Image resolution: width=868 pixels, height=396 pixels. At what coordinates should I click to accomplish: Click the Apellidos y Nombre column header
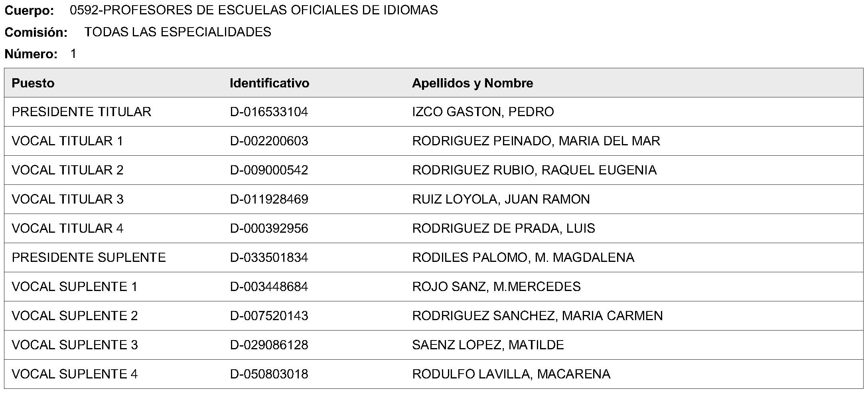click(x=472, y=83)
